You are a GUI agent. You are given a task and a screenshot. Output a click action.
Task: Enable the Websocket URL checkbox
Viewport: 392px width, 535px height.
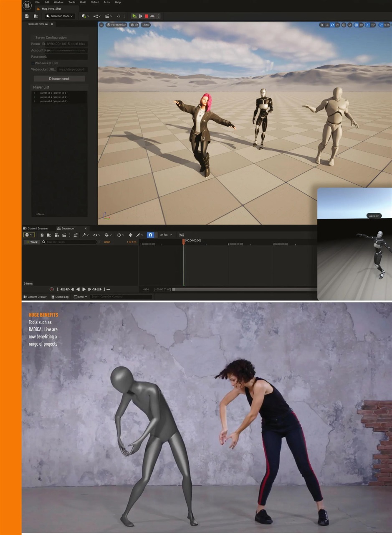click(x=32, y=63)
